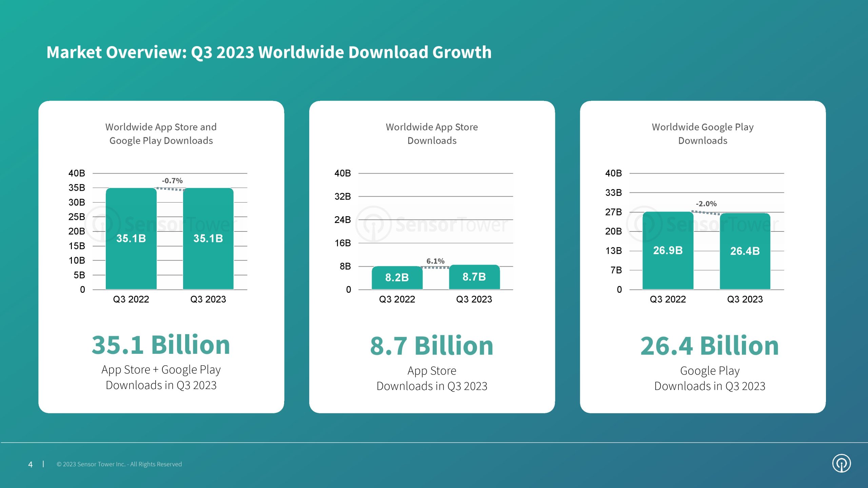Click the slide title heading text

(x=269, y=53)
